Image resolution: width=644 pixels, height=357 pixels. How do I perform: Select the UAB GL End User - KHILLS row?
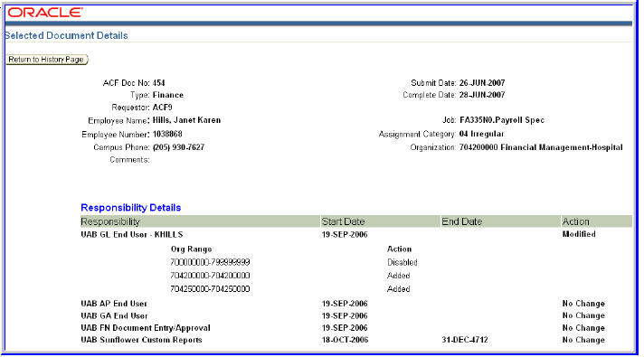click(x=356, y=234)
